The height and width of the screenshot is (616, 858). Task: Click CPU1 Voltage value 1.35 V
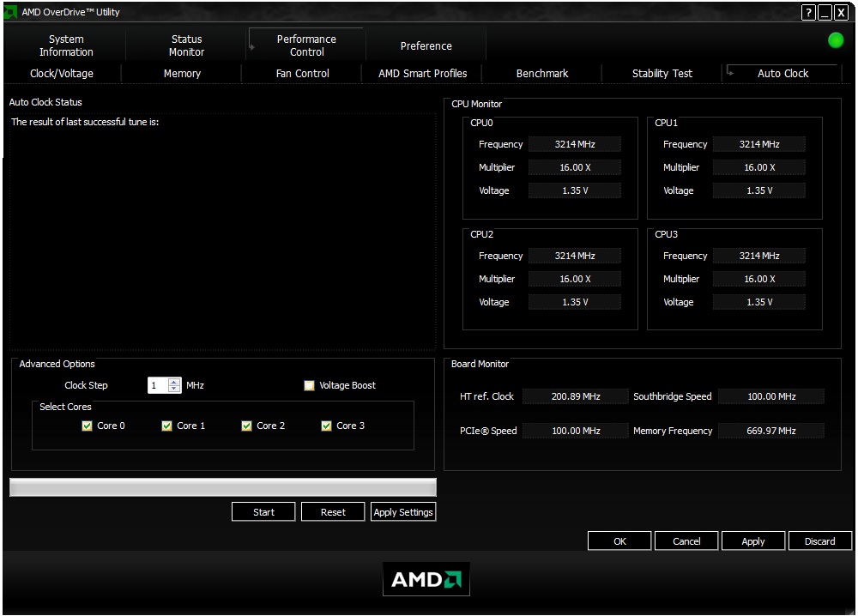point(759,190)
